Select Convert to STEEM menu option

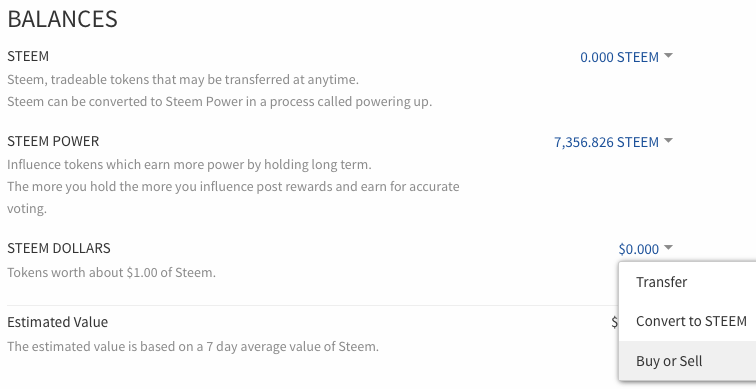[x=688, y=321]
